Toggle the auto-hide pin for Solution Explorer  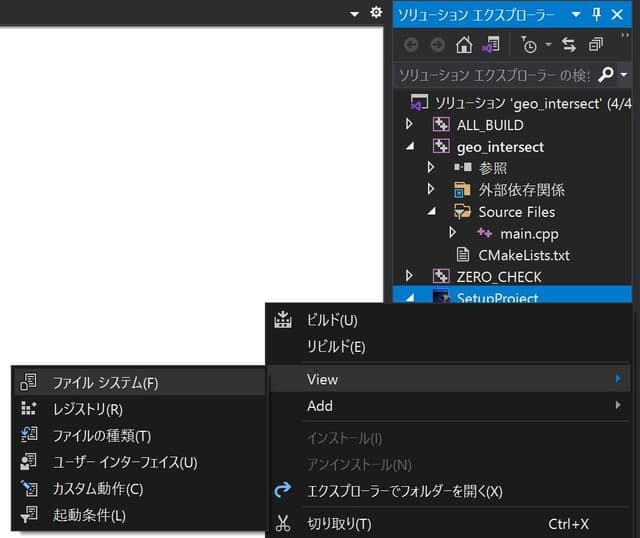click(x=597, y=14)
